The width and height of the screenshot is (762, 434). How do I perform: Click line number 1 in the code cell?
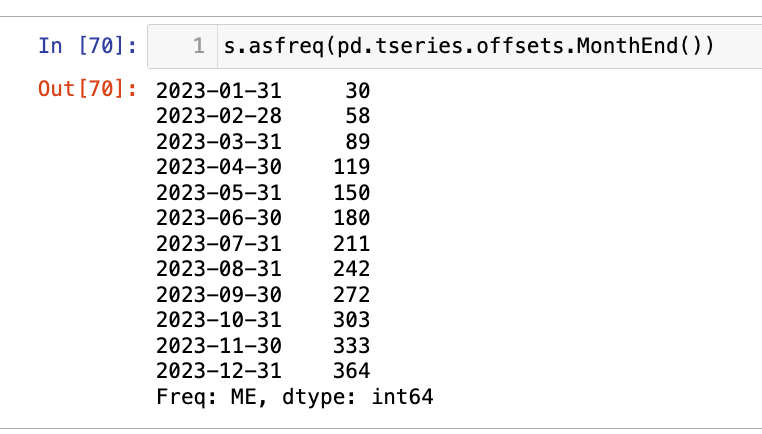tap(198, 46)
